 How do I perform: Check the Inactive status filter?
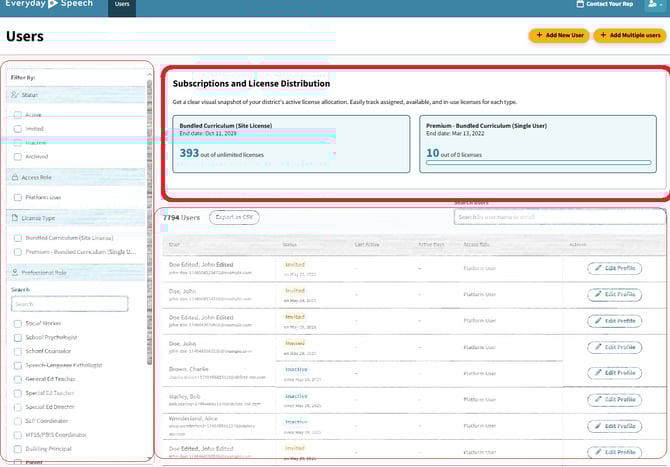pos(18,143)
